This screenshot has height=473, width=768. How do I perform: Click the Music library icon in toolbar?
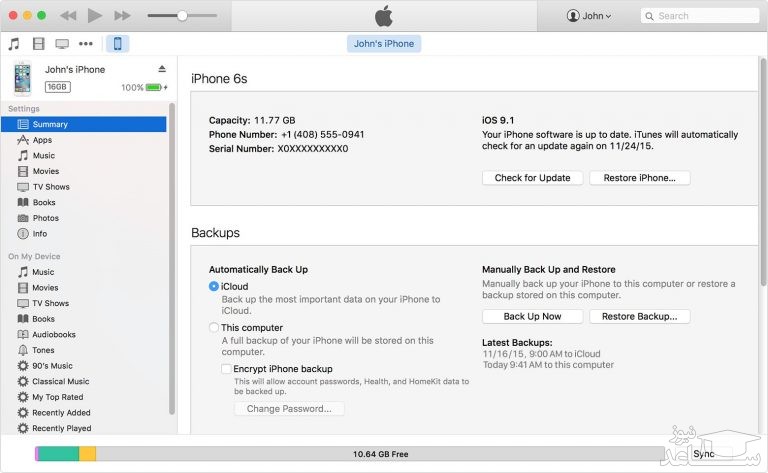click(x=14, y=44)
